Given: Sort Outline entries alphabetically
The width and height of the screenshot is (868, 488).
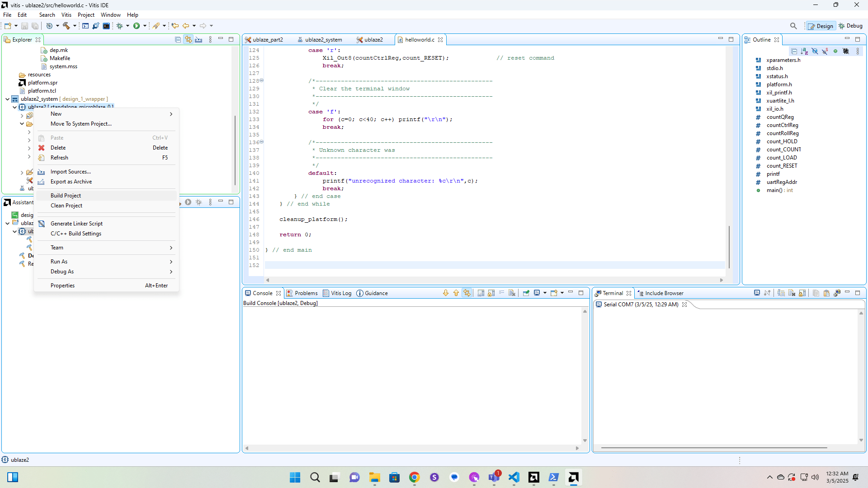Looking at the screenshot, I should (805, 51).
